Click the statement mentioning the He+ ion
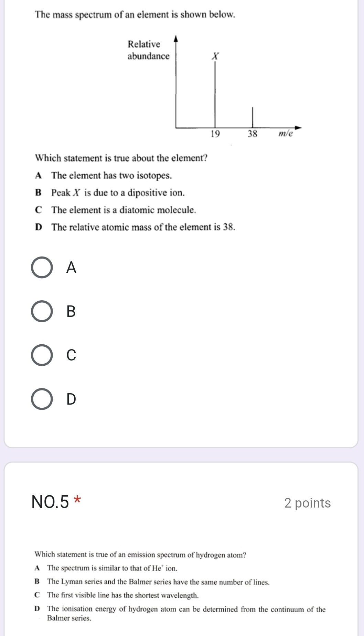This screenshot has height=636, width=364. [x=112, y=568]
